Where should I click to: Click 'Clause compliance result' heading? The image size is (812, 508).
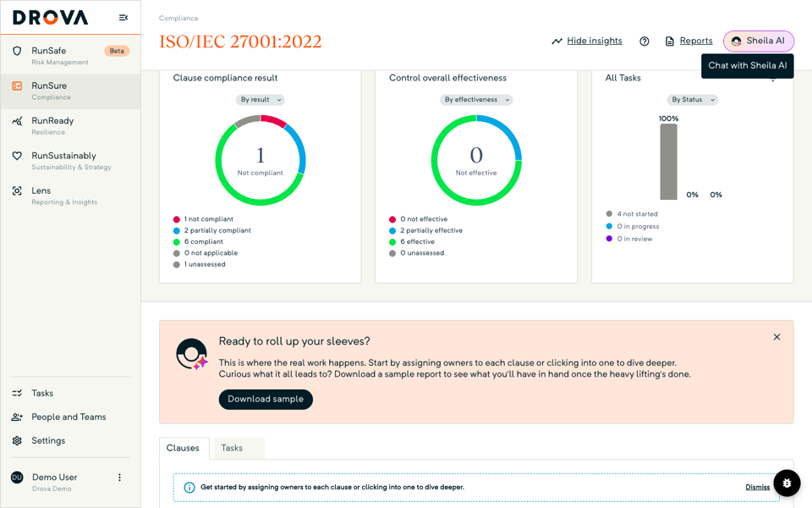click(225, 78)
